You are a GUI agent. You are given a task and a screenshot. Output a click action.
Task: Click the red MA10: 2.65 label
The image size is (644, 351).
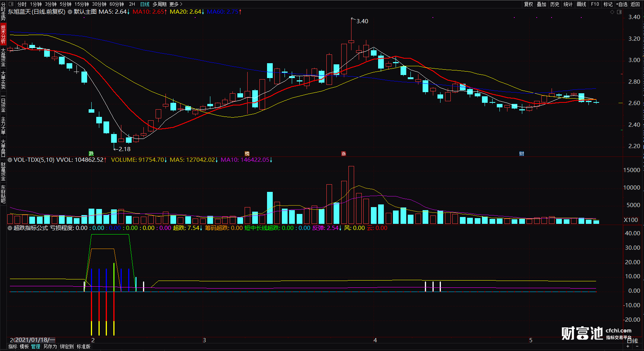pos(150,12)
